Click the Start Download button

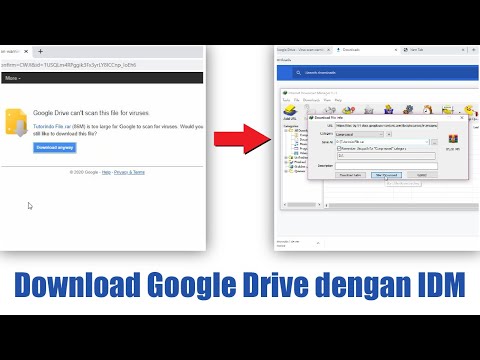386,175
